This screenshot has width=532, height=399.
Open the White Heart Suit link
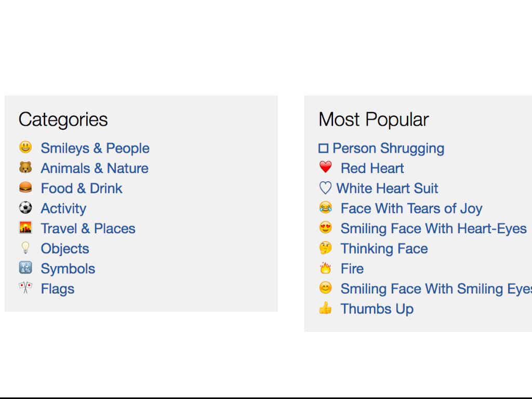click(x=387, y=188)
